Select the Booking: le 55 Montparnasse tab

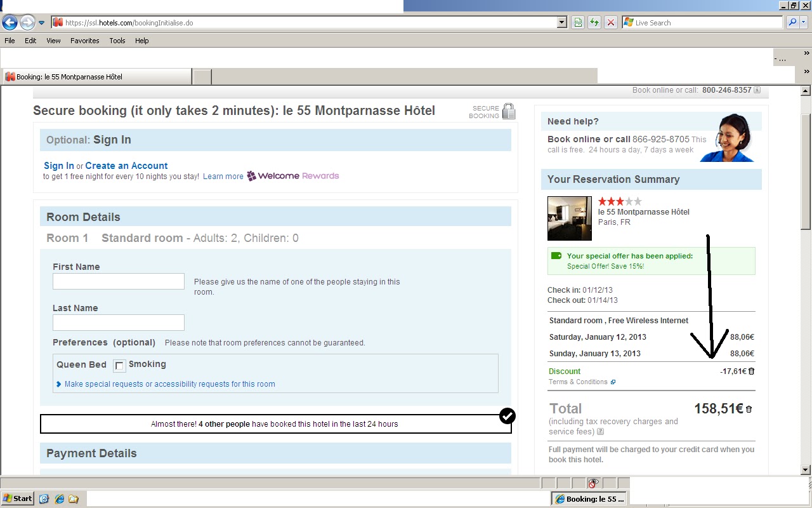(x=96, y=77)
